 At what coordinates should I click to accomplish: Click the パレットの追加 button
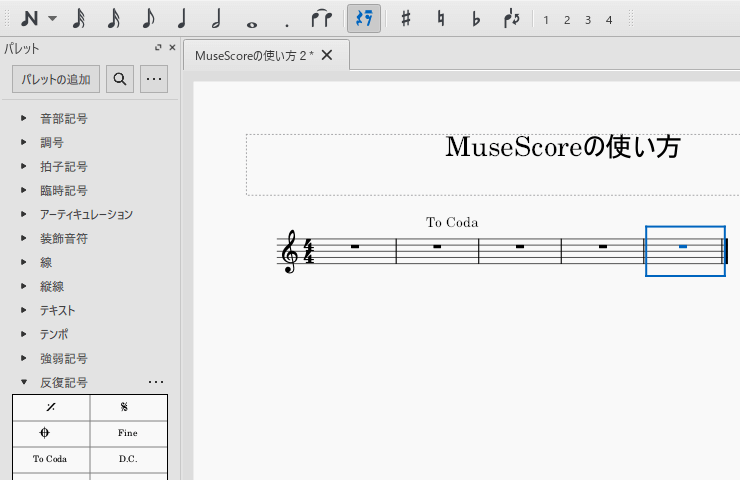point(56,80)
